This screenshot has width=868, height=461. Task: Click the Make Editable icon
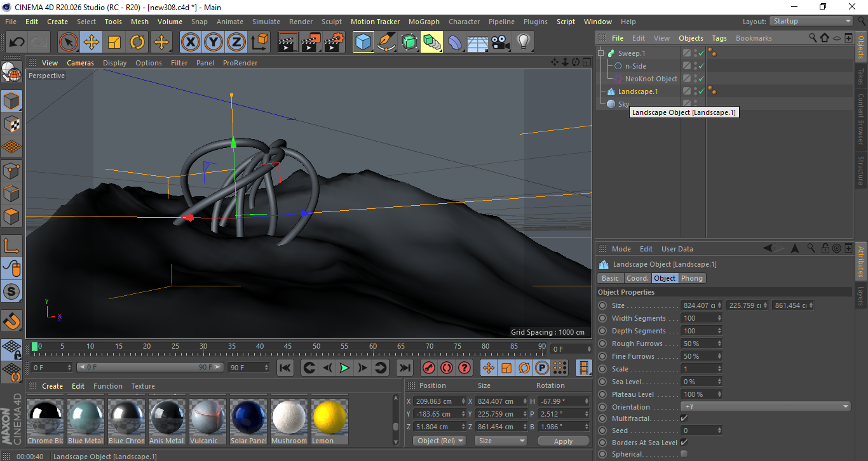pyautogui.click(x=11, y=72)
